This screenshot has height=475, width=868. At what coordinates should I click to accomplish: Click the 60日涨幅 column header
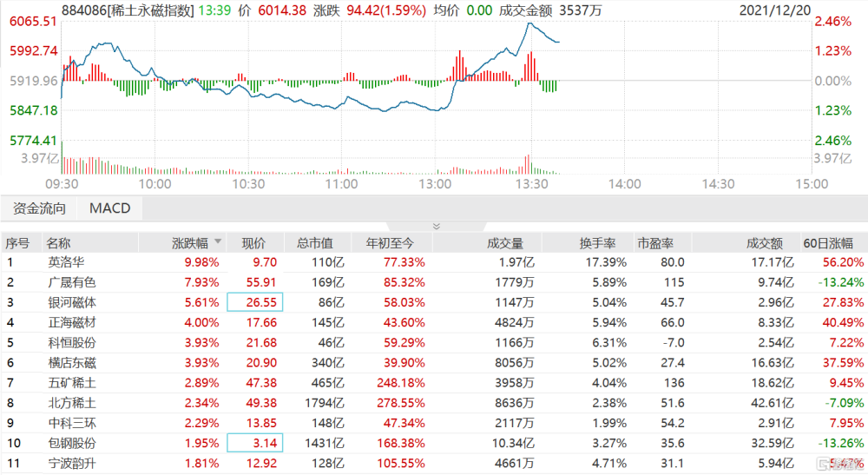(x=828, y=243)
